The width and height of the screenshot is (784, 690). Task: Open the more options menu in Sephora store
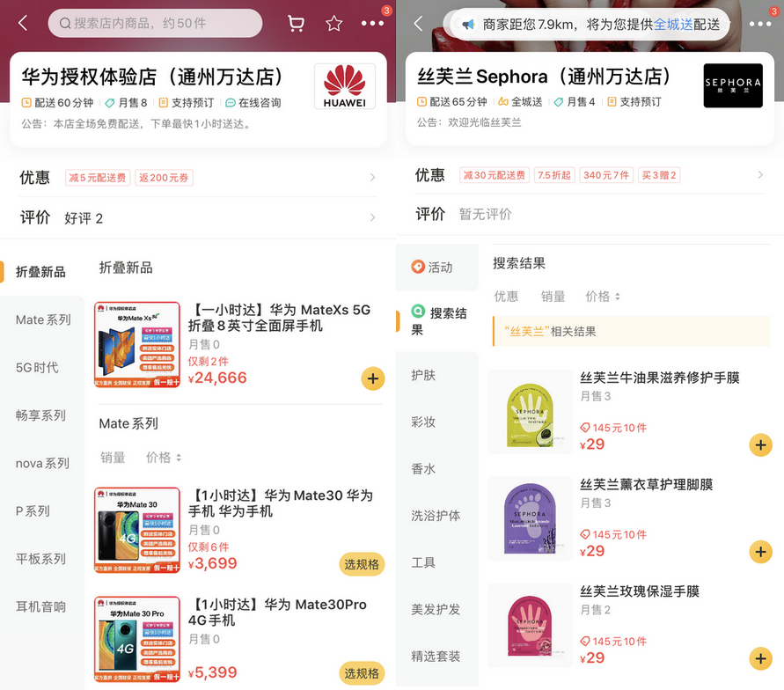point(760,24)
